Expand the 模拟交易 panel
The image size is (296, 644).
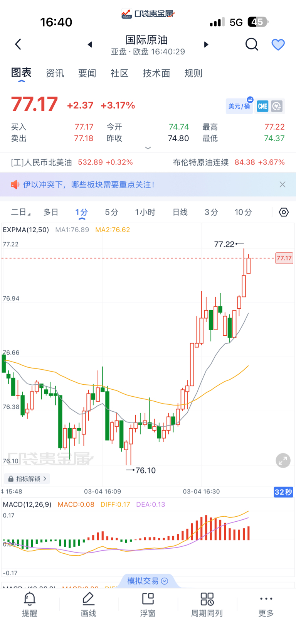148,581
